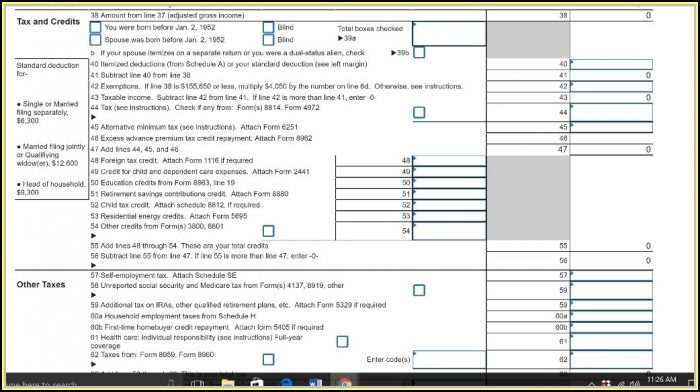
Task: Click 'Standard deduction for-' margin note
Action: pos(48,69)
